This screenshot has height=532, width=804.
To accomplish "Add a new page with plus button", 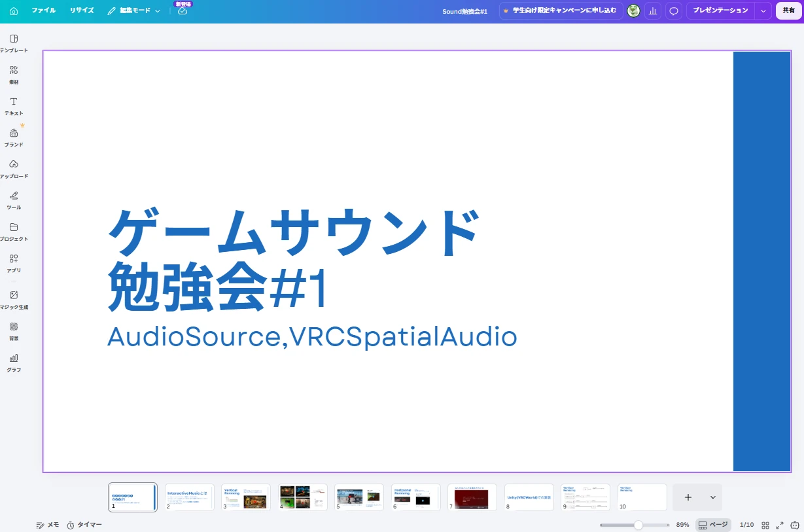I will 688,497.
